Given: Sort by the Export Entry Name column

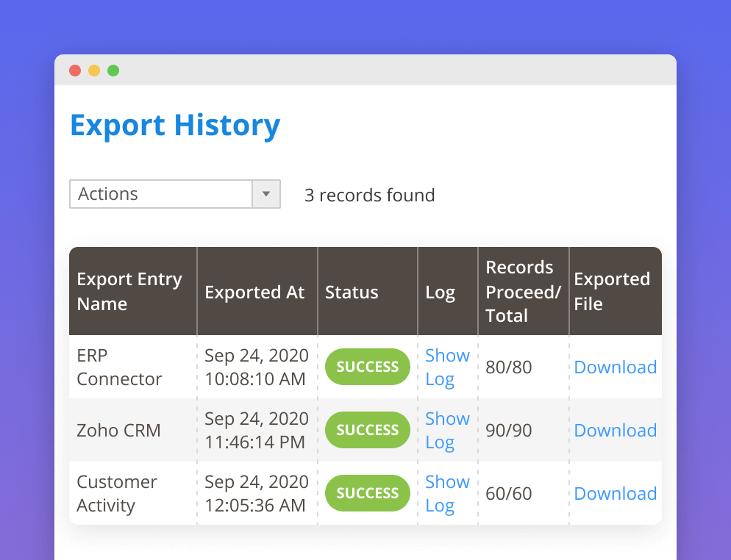Looking at the screenshot, I should (x=129, y=291).
